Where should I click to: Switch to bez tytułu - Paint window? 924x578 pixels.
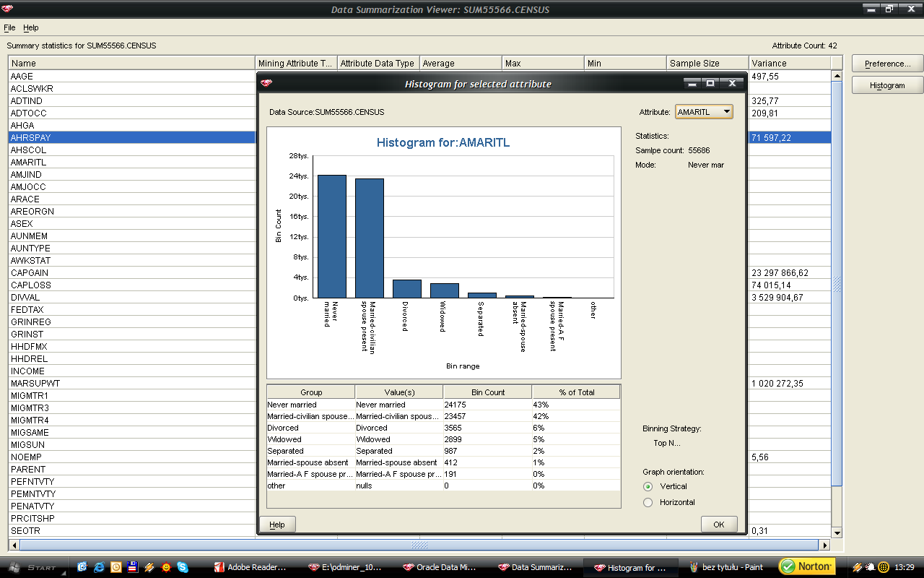728,567
